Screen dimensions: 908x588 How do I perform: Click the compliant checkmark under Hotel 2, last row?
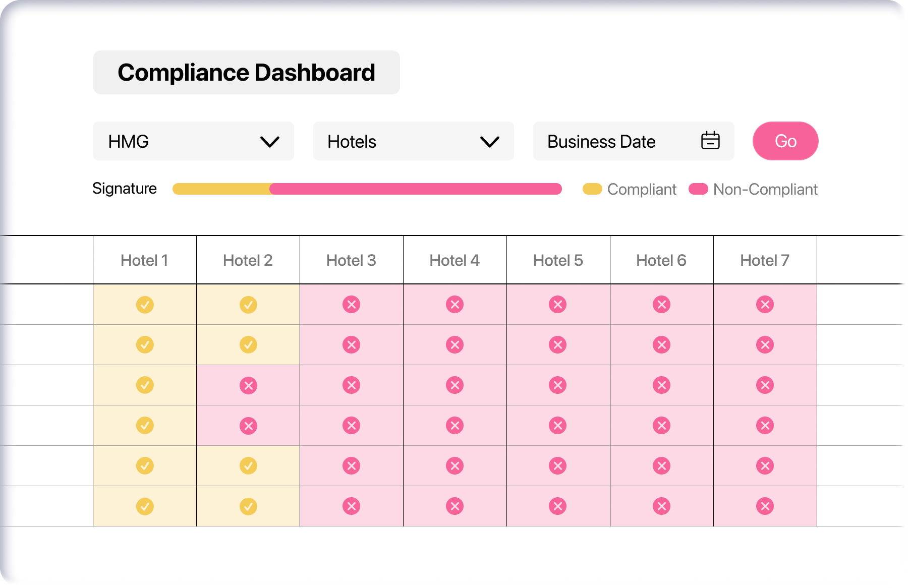248,506
